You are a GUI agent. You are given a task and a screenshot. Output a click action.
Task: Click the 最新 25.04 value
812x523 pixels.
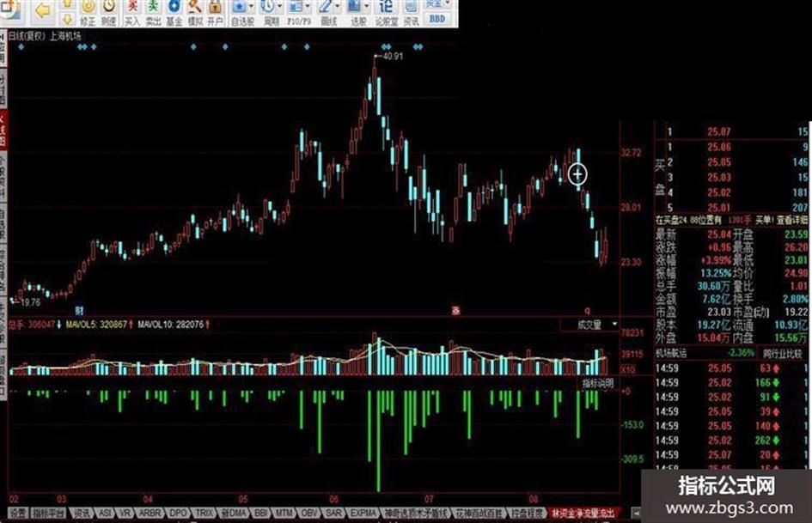[x=719, y=234]
